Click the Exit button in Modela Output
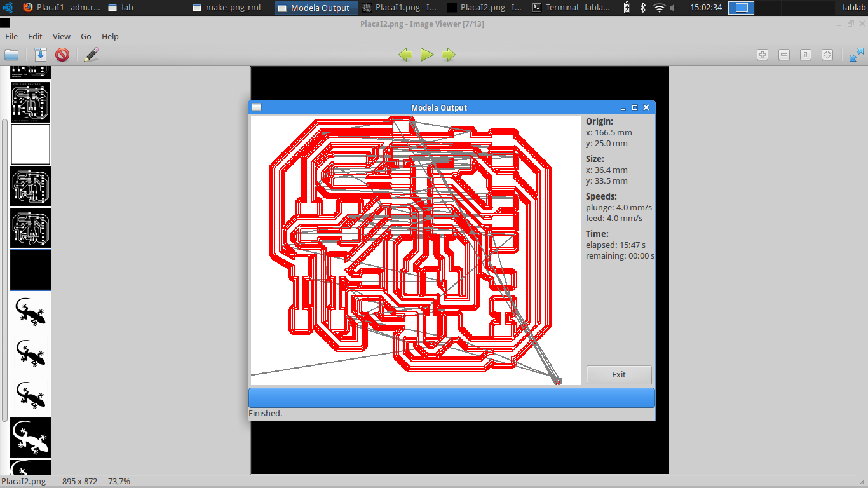 [x=619, y=375]
